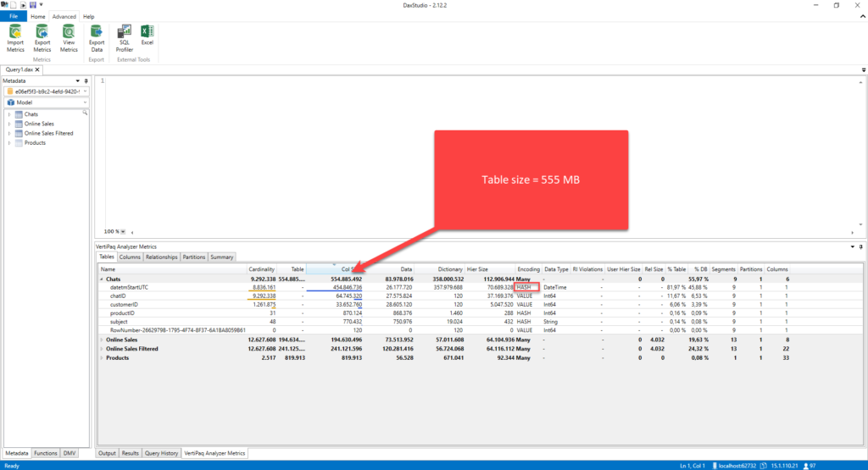Open the Model selector dropdown
868x470 pixels.
(x=85, y=102)
